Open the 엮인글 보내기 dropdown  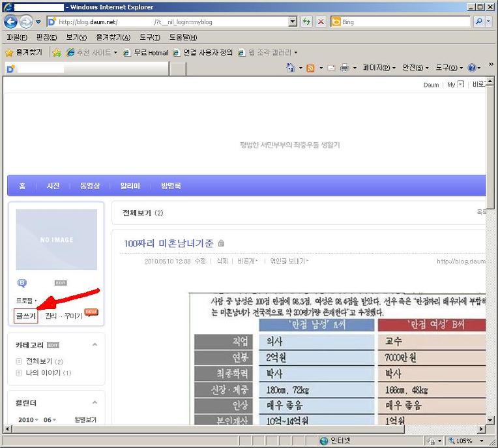(289, 261)
